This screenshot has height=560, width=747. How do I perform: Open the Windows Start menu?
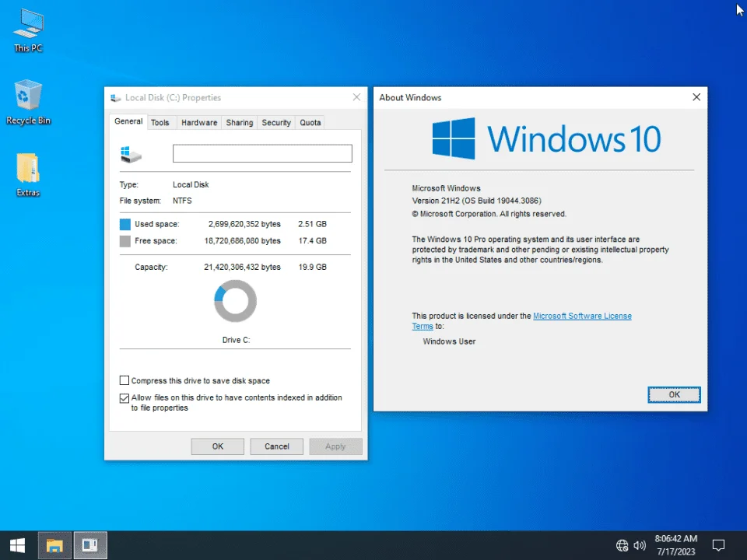(18, 545)
